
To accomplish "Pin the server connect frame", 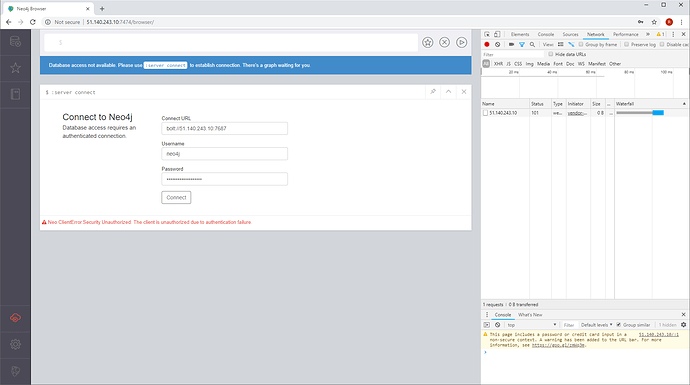I will (x=433, y=92).
